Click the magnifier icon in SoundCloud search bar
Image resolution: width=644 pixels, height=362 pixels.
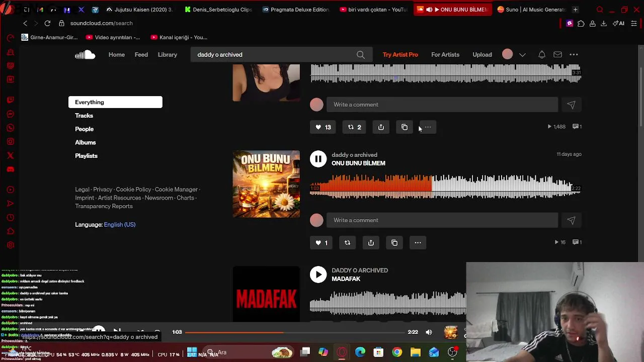(x=361, y=55)
